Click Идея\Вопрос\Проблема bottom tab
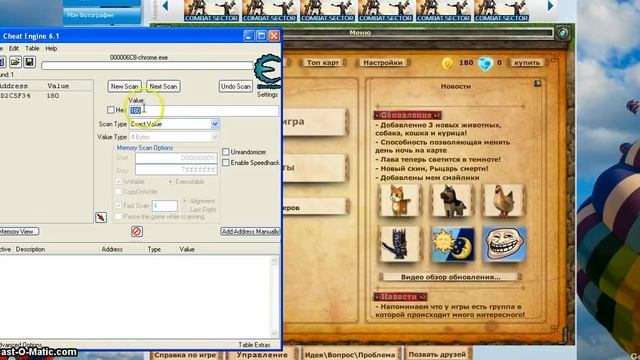The height and width of the screenshot is (360, 640). (349, 355)
